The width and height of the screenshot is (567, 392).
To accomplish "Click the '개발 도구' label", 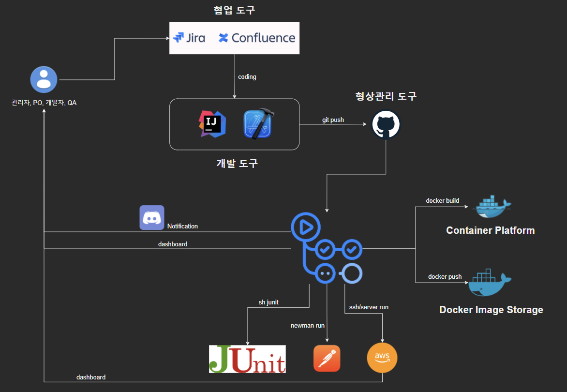I will (237, 164).
